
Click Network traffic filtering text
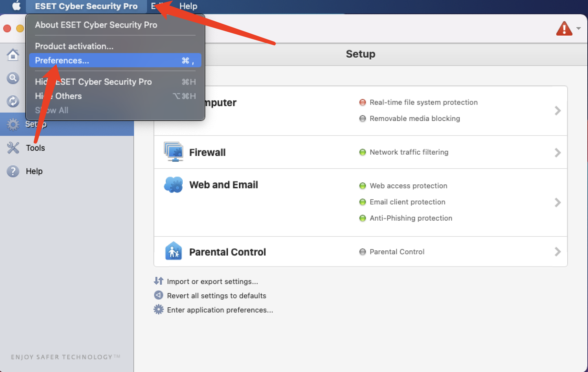coord(409,152)
